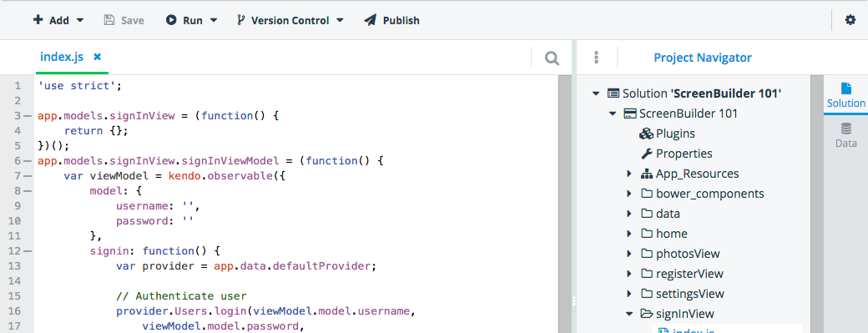Screen dimensions: 868x333
Task: Open the vertical dots panel menu
Action: click(x=596, y=57)
